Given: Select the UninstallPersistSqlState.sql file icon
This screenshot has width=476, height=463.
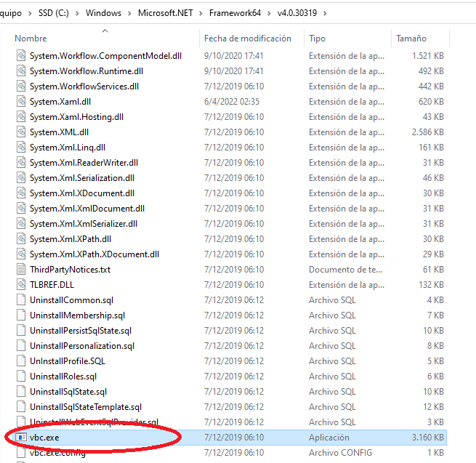Looking at the screenshot, I should coord(21,330).
